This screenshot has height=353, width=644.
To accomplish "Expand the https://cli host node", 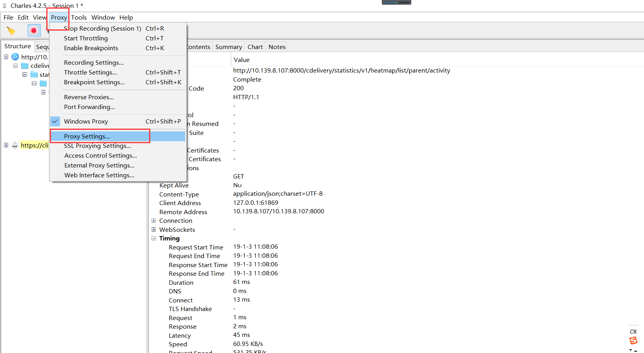I will (x=6, y=145).
